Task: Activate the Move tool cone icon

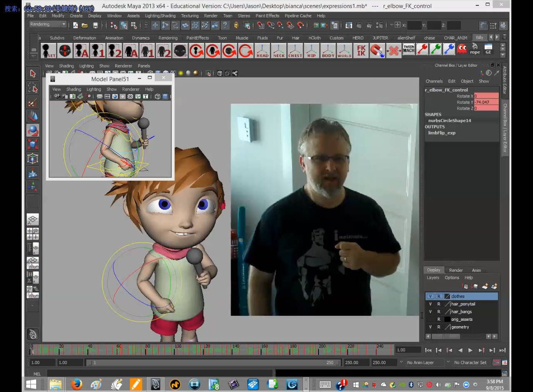Action: pyautogui.click(x=33, y=116)
